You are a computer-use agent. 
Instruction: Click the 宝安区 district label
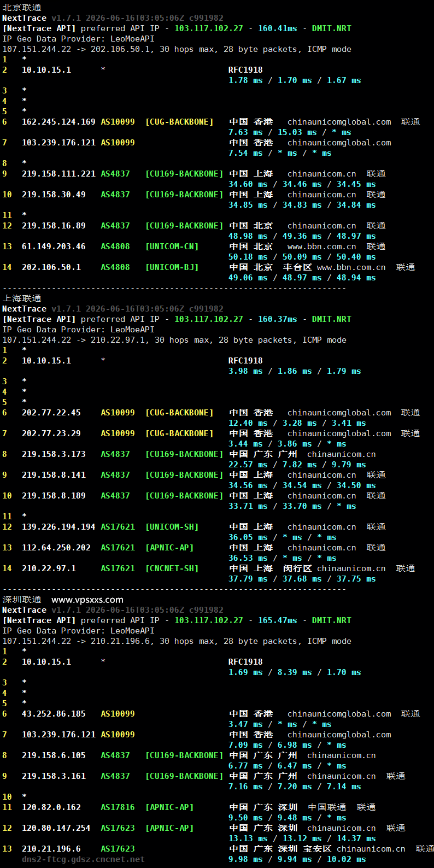tap(317, 849)
